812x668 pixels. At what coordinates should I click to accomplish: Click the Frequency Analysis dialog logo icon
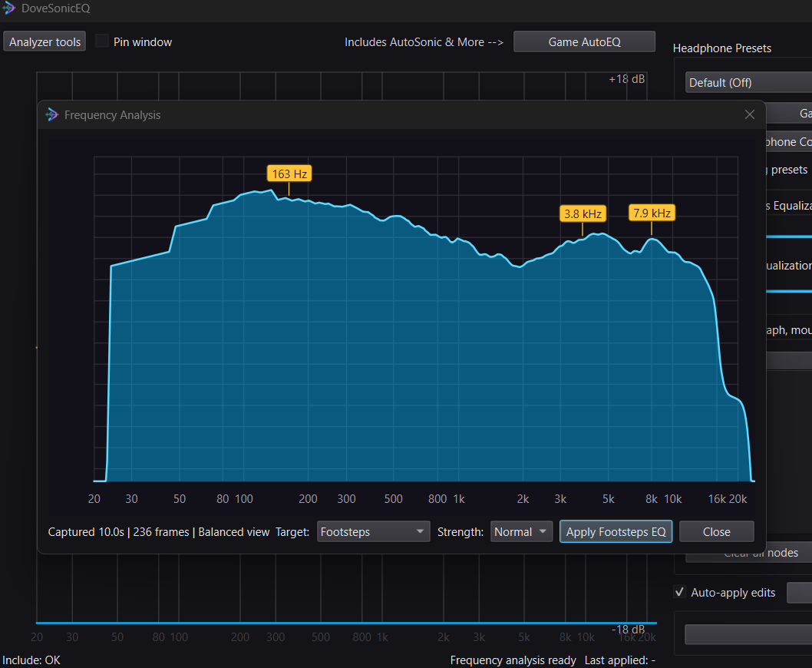pyautogui.click(x=51, y=114)
